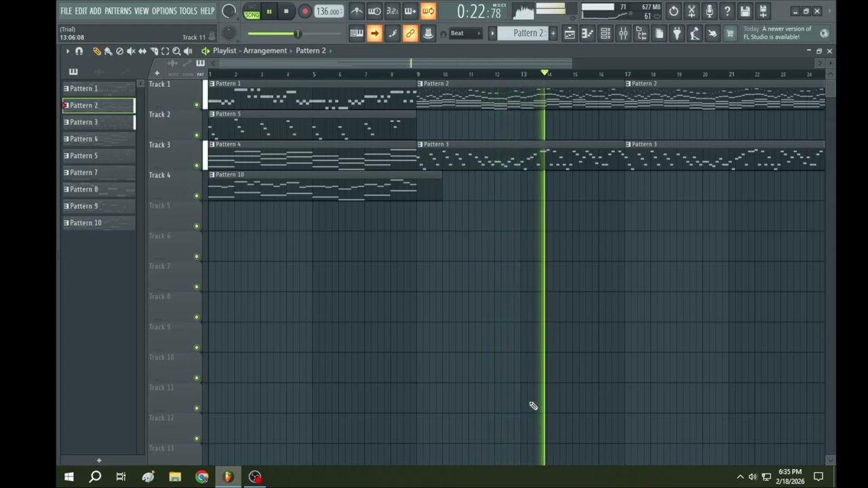Select the Slip tool in Playlist
This screenshot has height=488, width=868.
pyautogui.click(x=142, y=51)
